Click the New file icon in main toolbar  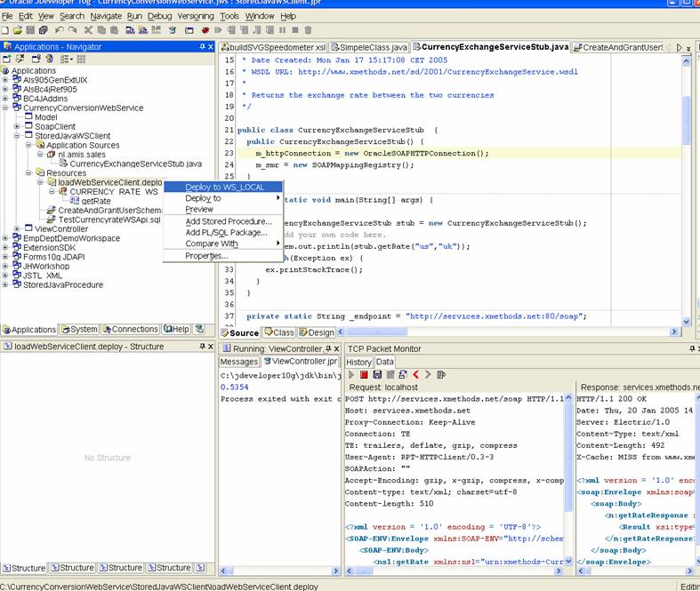click(x=5, y=29)
